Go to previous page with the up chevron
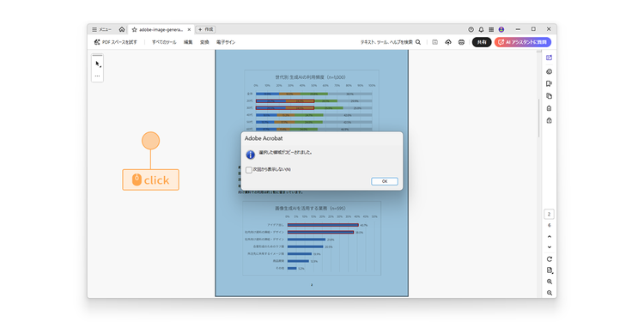The width and height of the screenshot is (644, 322). pos(550,237)
